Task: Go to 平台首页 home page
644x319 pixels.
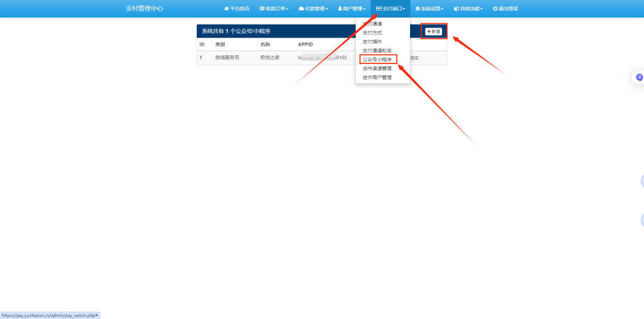Action: pos(236,9)
